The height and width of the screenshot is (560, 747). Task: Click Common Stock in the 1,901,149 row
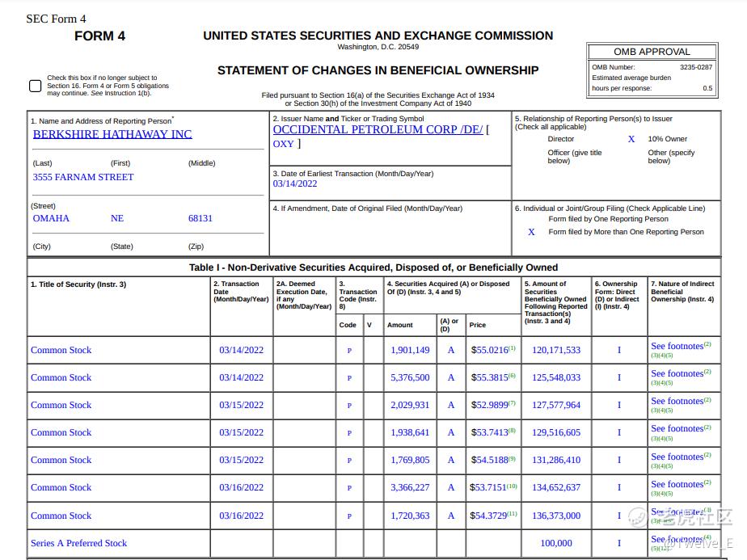click(61, 350)
